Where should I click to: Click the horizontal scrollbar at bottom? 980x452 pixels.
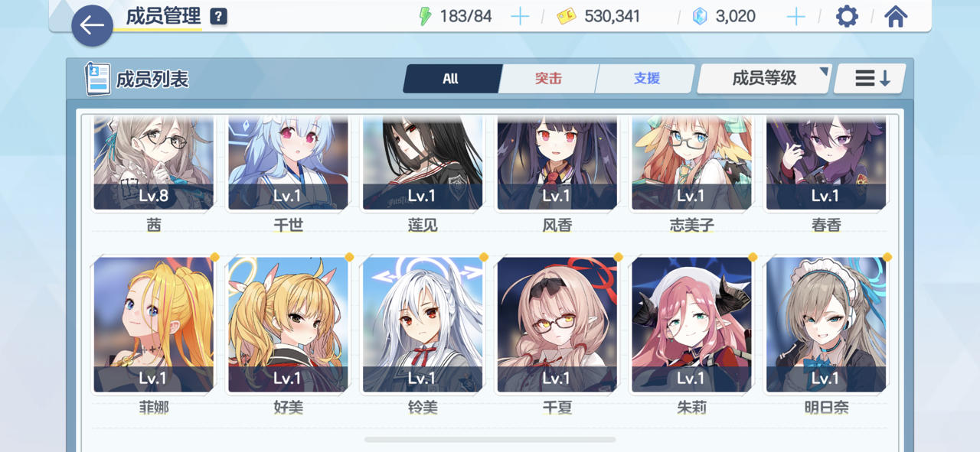[490, 440]
